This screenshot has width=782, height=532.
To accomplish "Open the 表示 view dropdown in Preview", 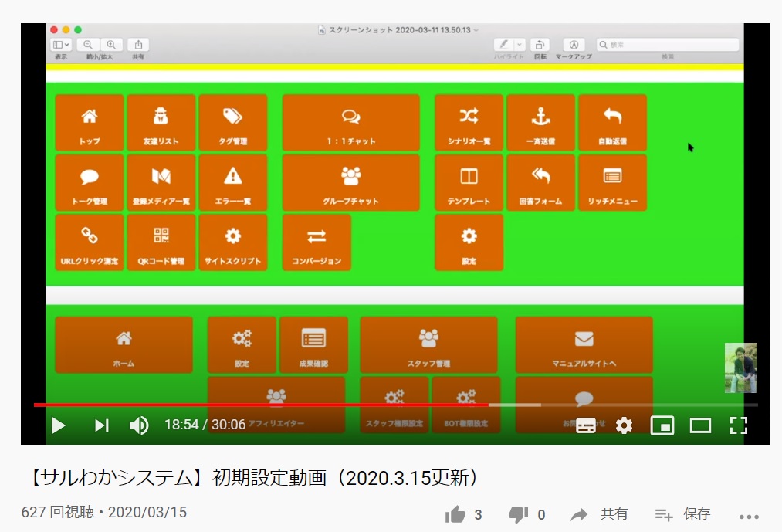I will 61,45.
